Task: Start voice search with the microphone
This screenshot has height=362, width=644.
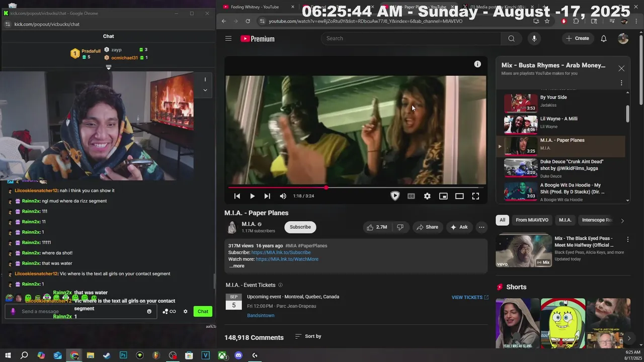Action: [x=534, y=39]
